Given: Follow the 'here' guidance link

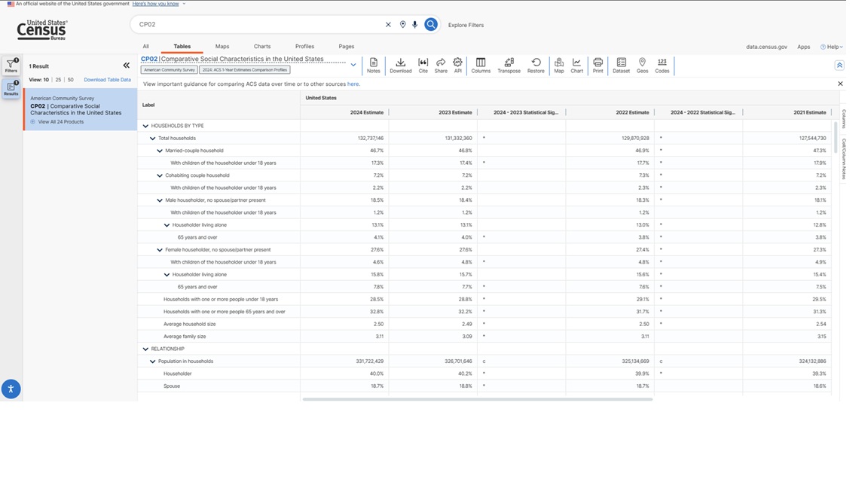Looking at the screenshot, I should (x=353, y=84).
